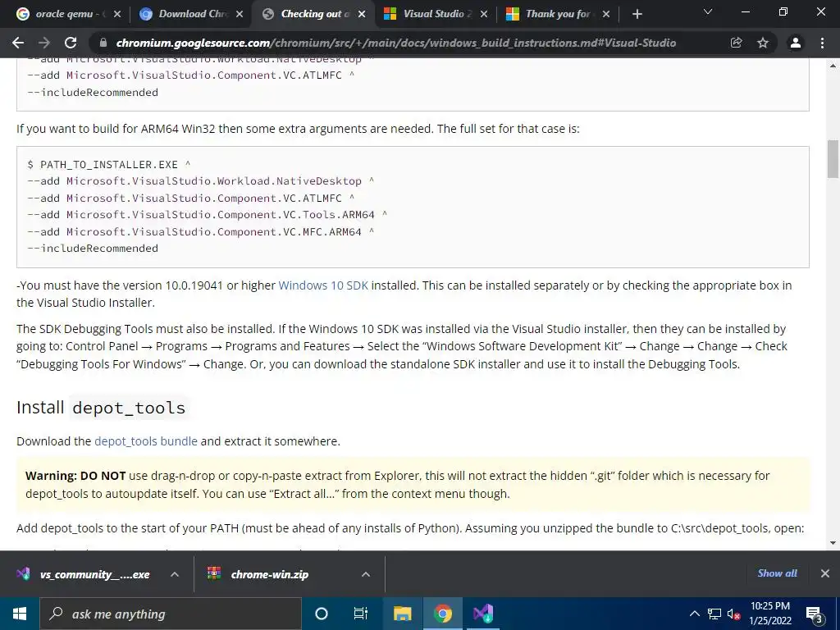Open the Windows Start menu

pyautogui.click(x=20, y=614)
